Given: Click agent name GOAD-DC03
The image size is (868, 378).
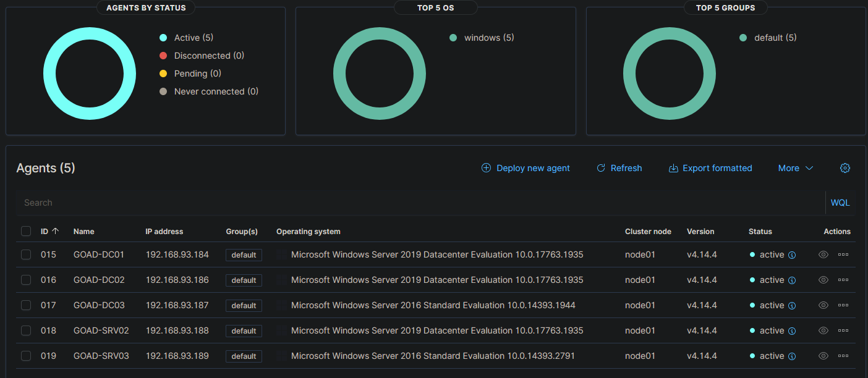Looking at the screenshot, I should tap(99, 305).
